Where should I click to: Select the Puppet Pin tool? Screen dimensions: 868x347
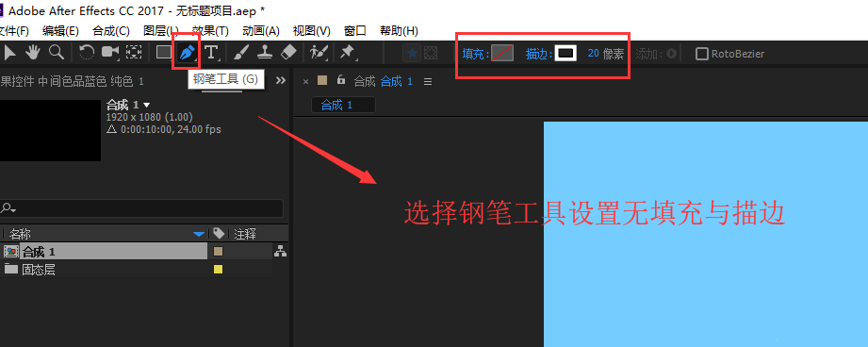point(347,53)
